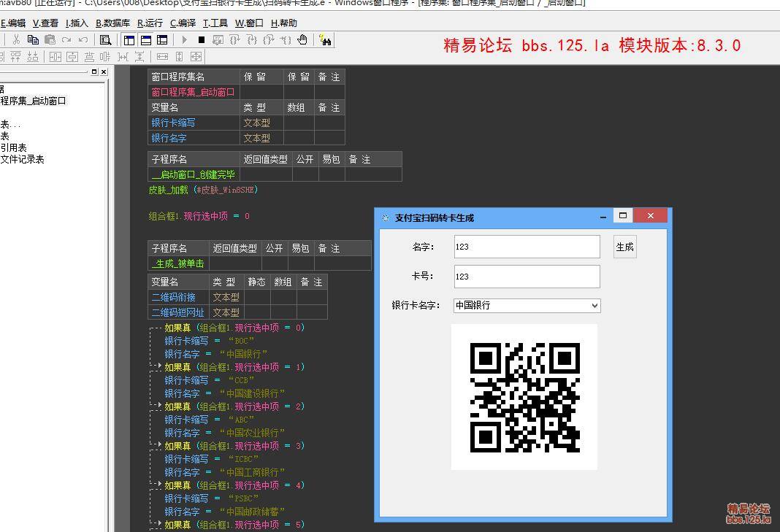Toggle the left work panel layout icon
The image size is (780, 532).
[129, 40]
